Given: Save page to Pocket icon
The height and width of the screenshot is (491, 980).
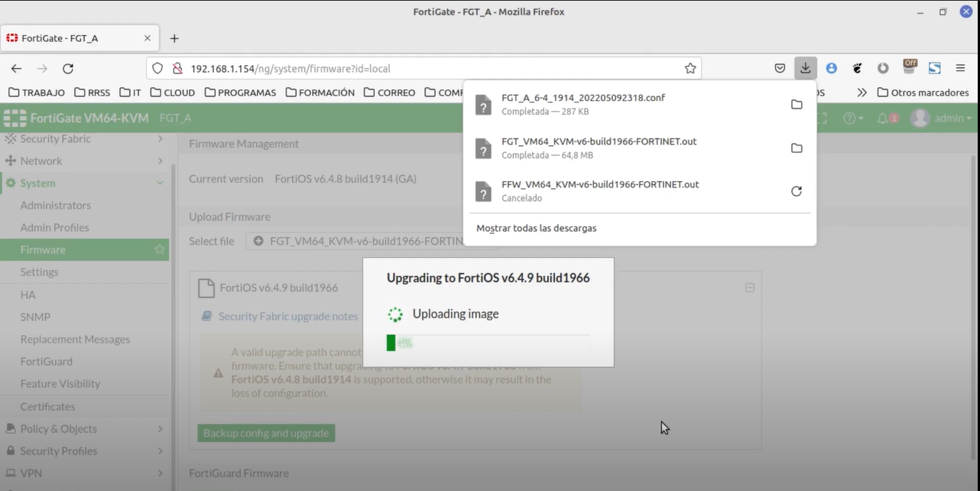Looking at the screenshot, I should point(780,68).
